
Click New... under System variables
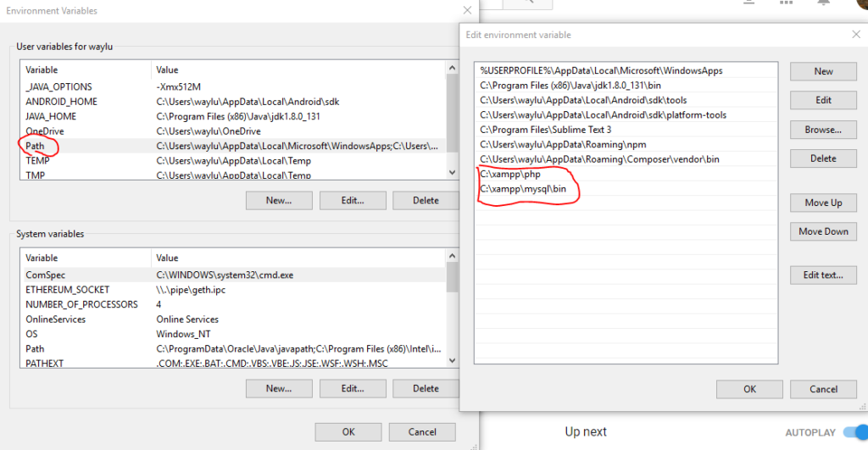pyautogui.click(x=279, y=389)
